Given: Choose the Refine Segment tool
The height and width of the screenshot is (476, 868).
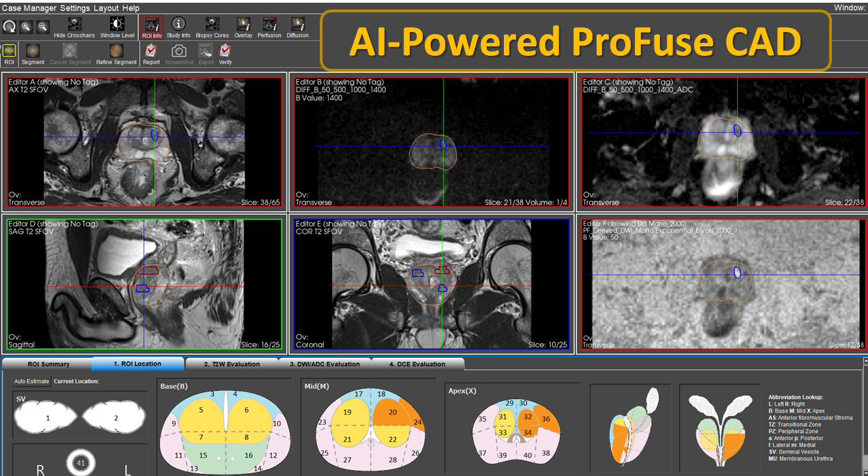Looking at the screenshot, I should tap(116, 54).
